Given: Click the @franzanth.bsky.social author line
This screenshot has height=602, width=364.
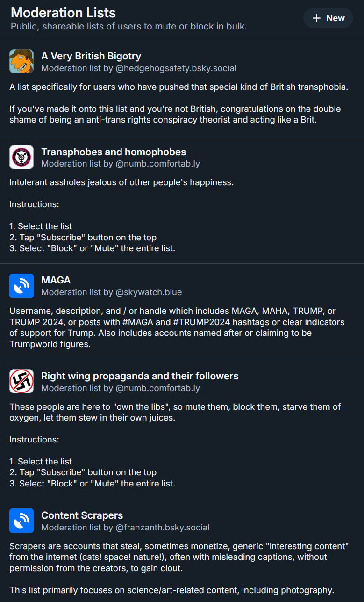Looking at the screenshot, I should point(125,528).
